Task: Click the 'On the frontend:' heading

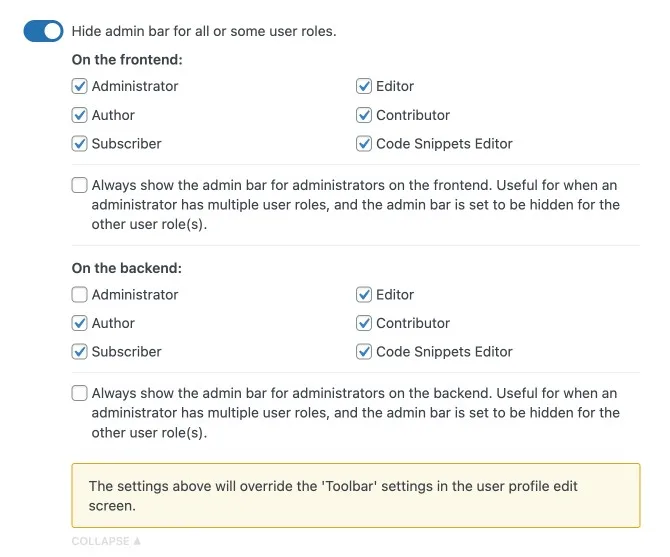Action: click(x=127, y=60)
